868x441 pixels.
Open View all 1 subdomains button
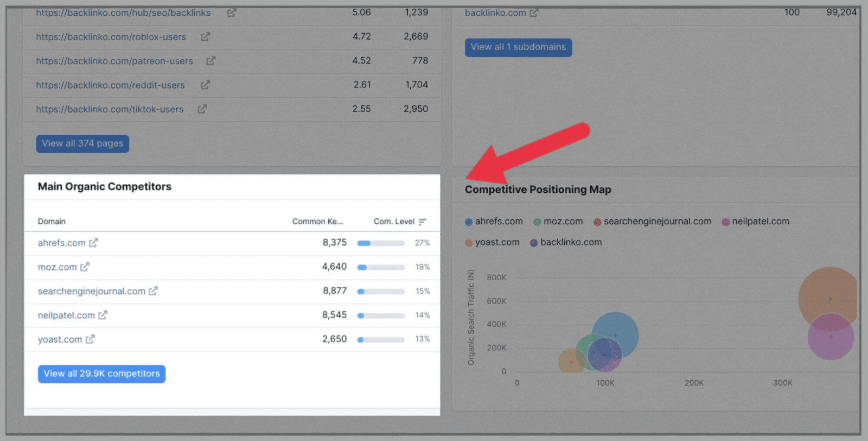[518, 47]
